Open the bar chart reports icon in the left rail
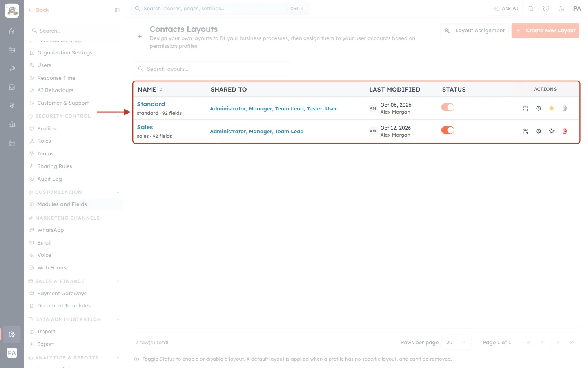588x368 pixels. click(x=12, y=124)
